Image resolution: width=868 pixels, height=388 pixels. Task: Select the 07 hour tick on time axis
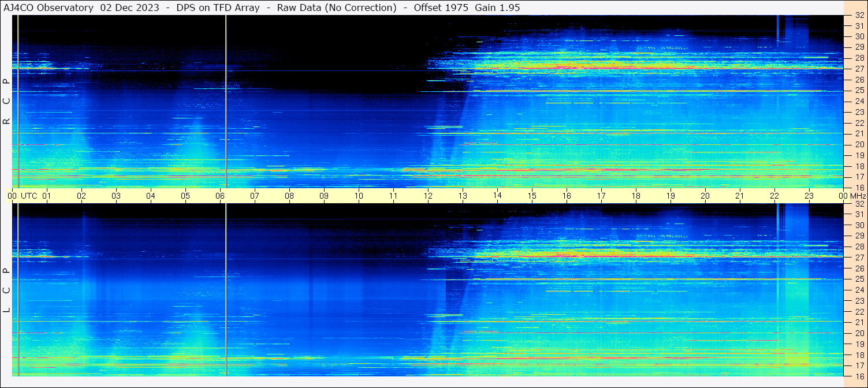pyautogui.click(x=255, y=196)
